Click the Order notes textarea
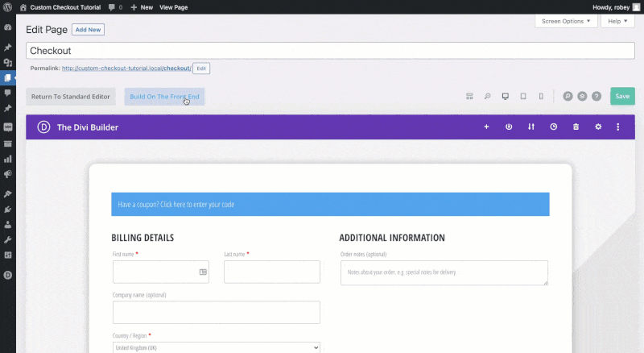This screenshot has height=353, width=644. [444, 272]
